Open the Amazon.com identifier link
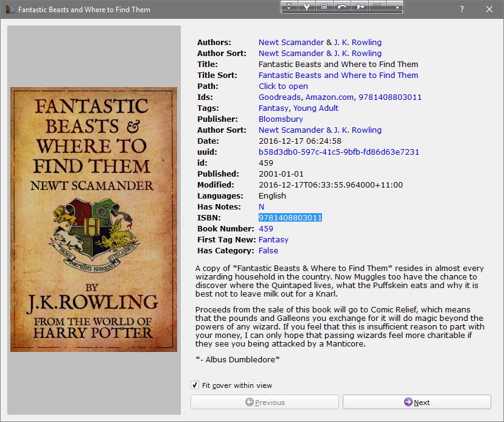Screen dimensions: 504x422 click(x=330, y=97)
